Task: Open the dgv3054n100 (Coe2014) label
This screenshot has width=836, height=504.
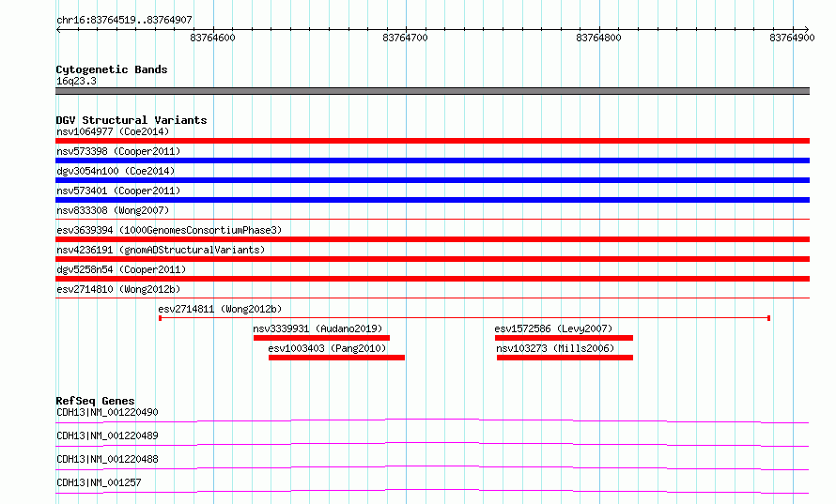Action: point(116,171)
